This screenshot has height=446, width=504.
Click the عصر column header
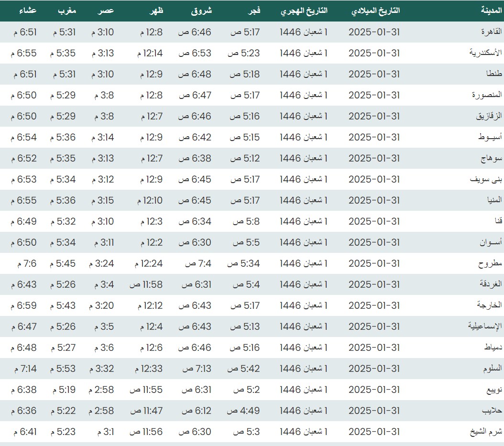(x=106, y=11)
